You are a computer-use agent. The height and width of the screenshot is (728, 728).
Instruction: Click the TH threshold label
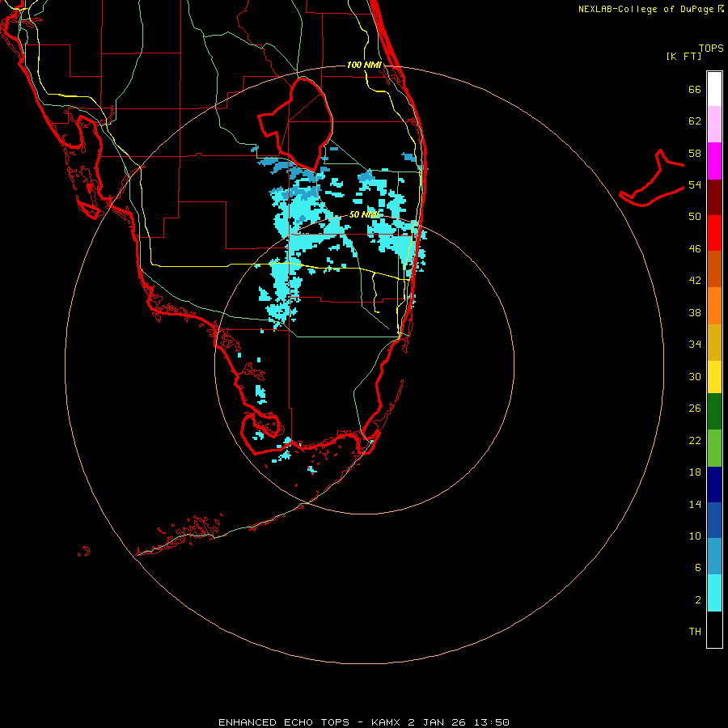tap(695, 632)
